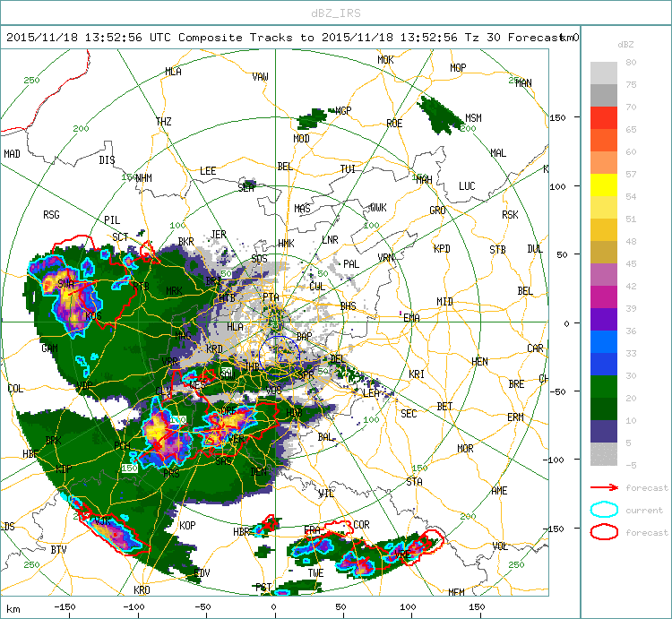Pick the mauve 42-45 dBZ swatch
The height and width of the screenshot is (619, 672).
pyautogui.click(x=603, y=275)
